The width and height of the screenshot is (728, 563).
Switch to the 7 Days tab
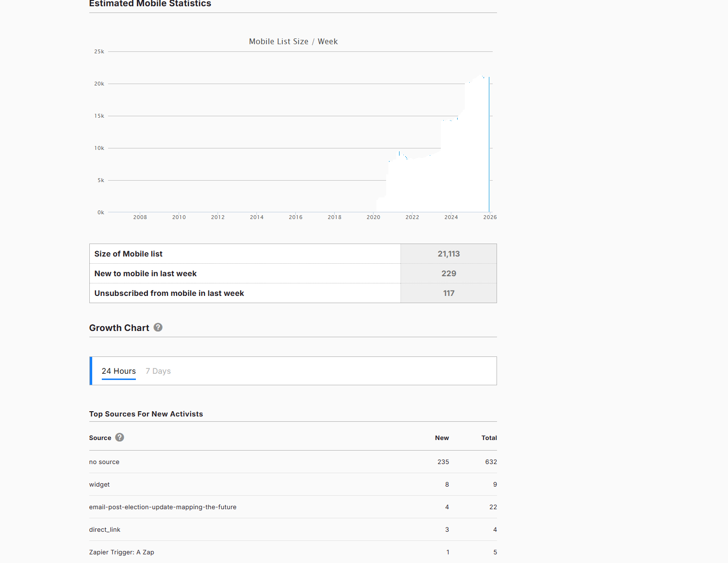click(158, 371)
